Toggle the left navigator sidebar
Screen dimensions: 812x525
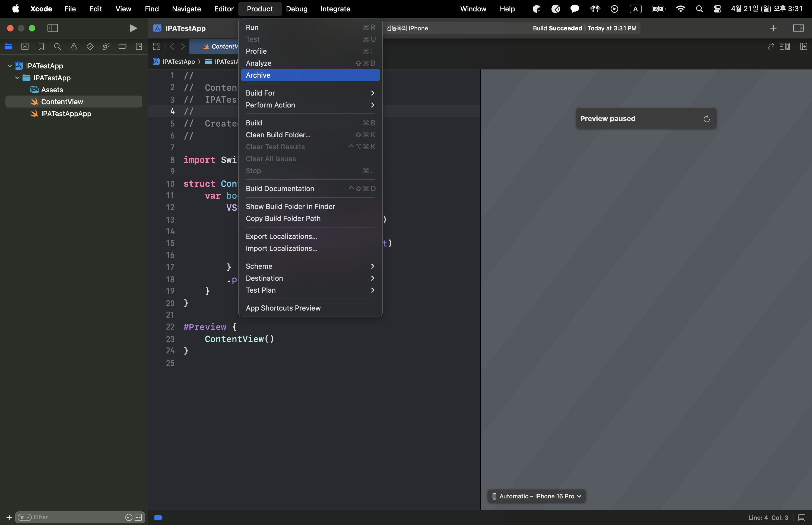pyautogui.click(x=52, y=28)
